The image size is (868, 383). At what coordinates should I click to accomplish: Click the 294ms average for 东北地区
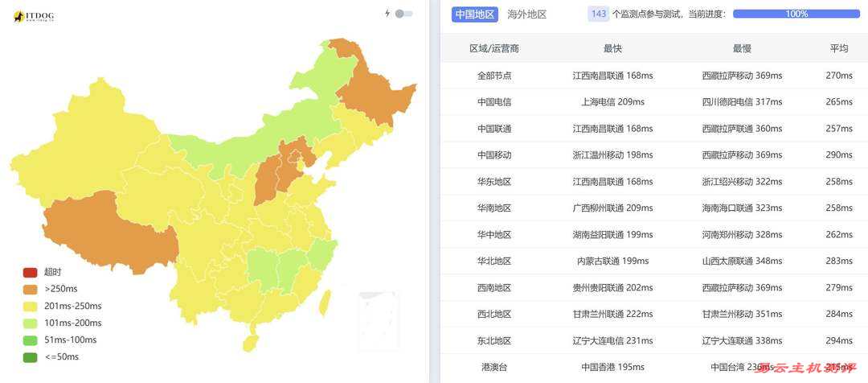point(838,341)
